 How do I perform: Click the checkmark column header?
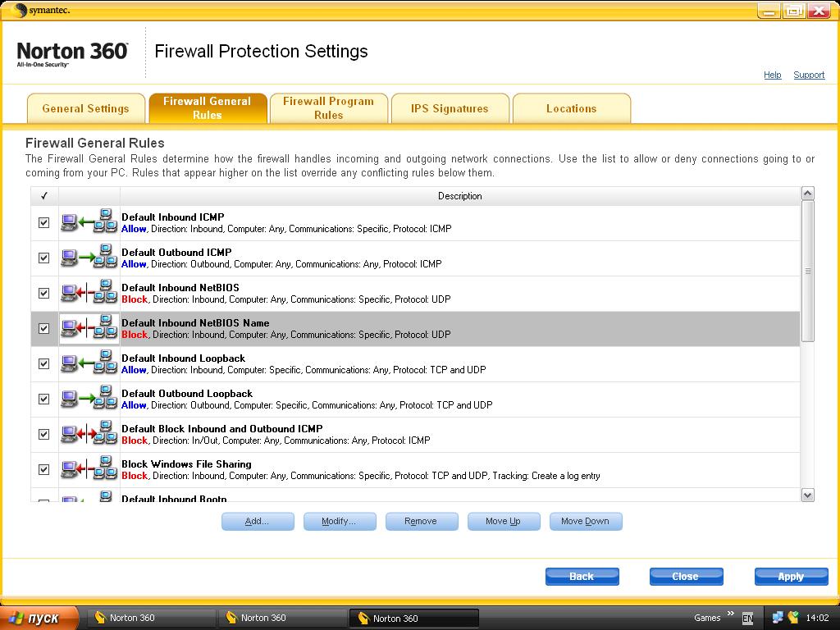click(x=44, y=196)
